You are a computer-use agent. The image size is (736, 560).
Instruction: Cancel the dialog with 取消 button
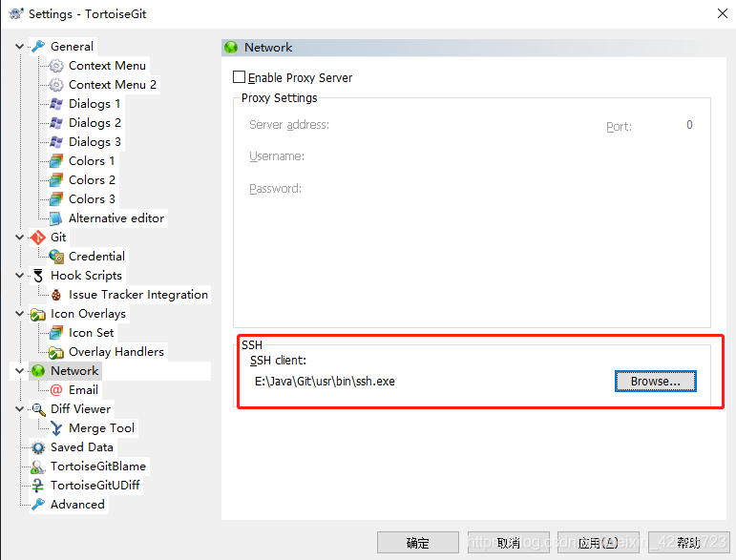[x=509, y=543]
